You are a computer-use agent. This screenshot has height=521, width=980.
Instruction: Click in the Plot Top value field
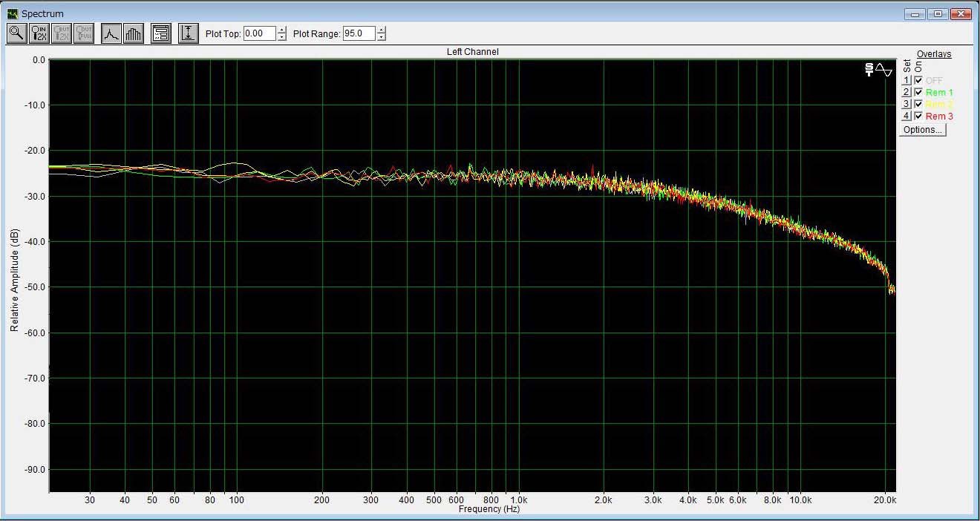click(x=260, y=33)
